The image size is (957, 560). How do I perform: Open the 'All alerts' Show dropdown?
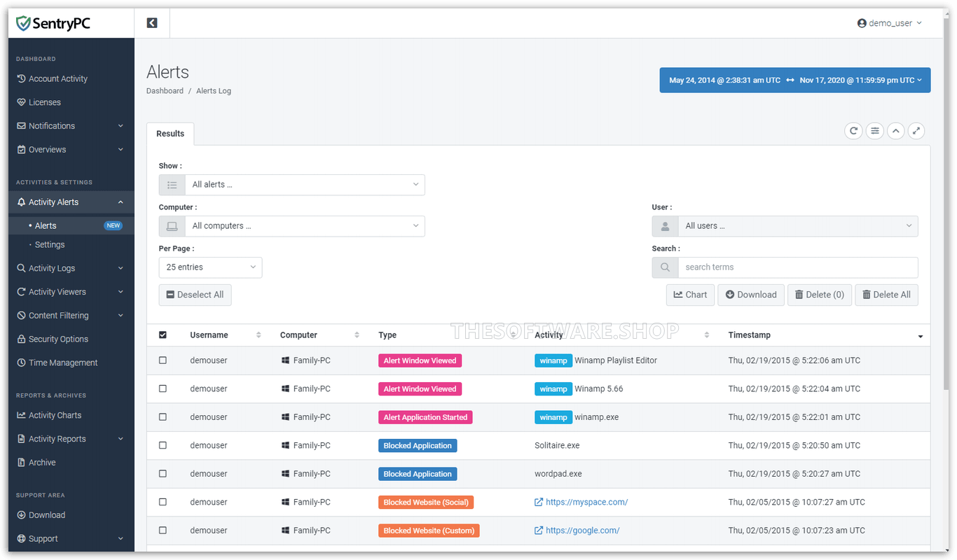[x=304, y=185]
